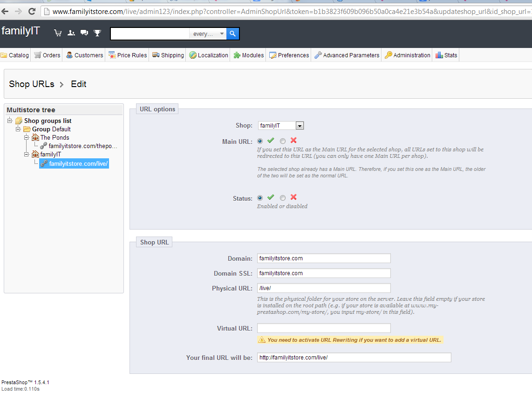The image size is (532, 393).
Task: Click into the header search field
Action: pyautogui.click(x=150, y=34)
